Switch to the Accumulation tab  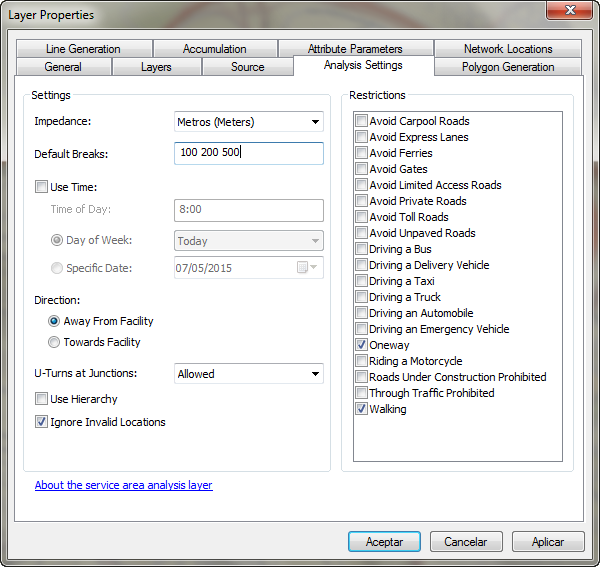point(214,48)
